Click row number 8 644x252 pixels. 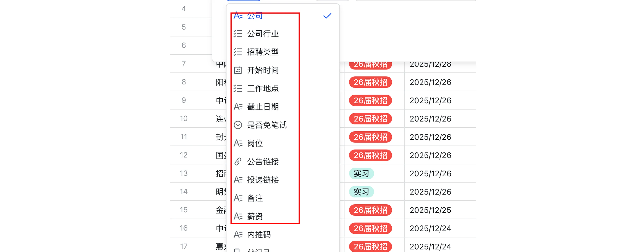click(184, 82)
